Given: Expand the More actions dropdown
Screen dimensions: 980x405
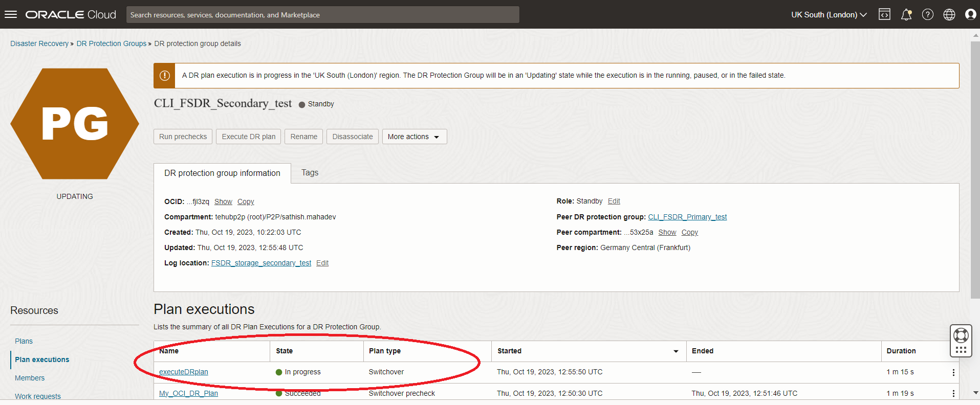Looking at the screenshot, I should 414,137.
